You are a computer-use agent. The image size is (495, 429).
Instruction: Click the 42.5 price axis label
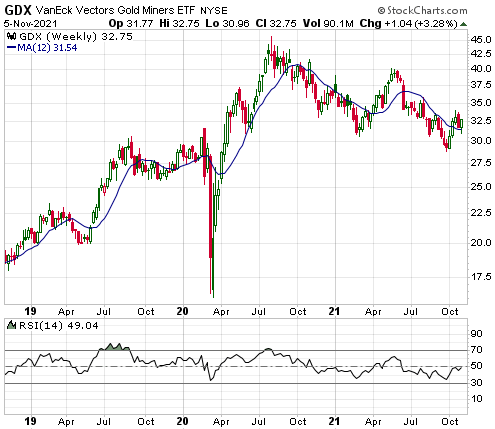(x=481, y=54)
